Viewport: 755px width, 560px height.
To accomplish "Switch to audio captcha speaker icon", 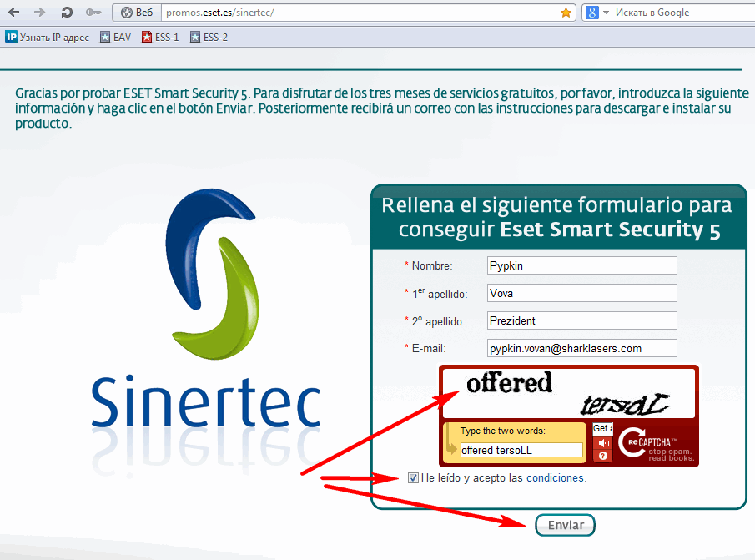I will click(603, 442).
